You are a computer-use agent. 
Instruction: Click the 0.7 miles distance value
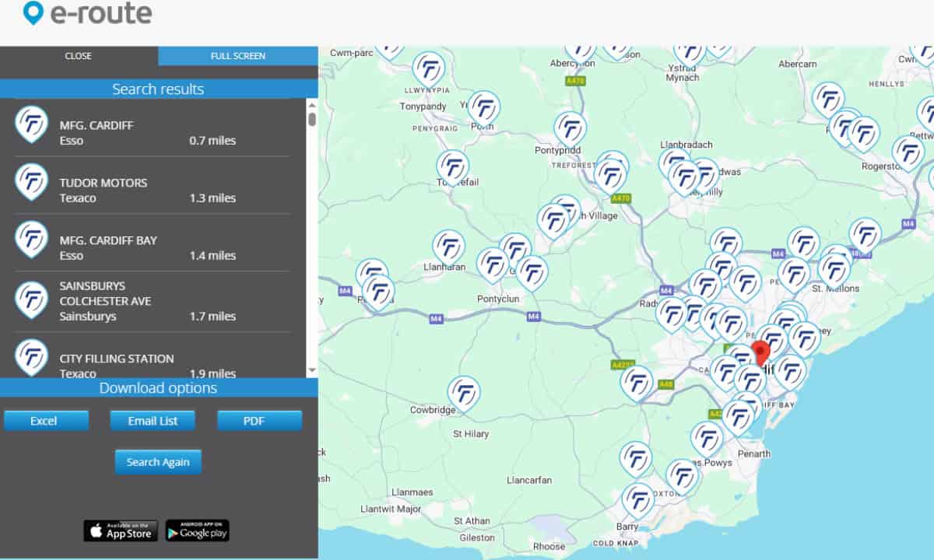pyautogui.click(x=212, y=141)
